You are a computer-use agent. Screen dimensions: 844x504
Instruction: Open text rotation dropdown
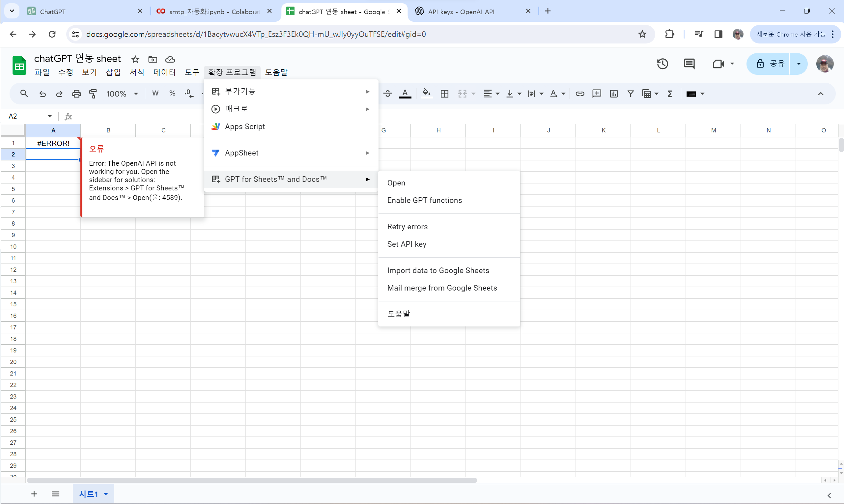tap(558, 94)
